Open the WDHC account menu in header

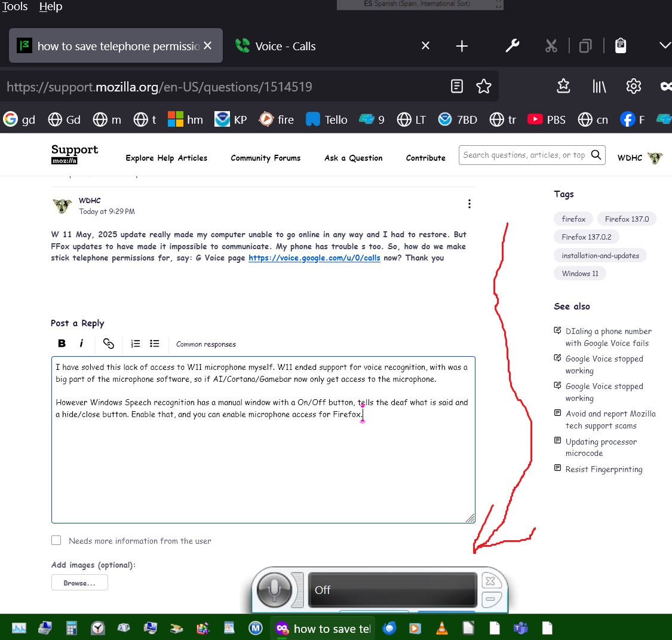pyautogui.click(x=640, y=158)
